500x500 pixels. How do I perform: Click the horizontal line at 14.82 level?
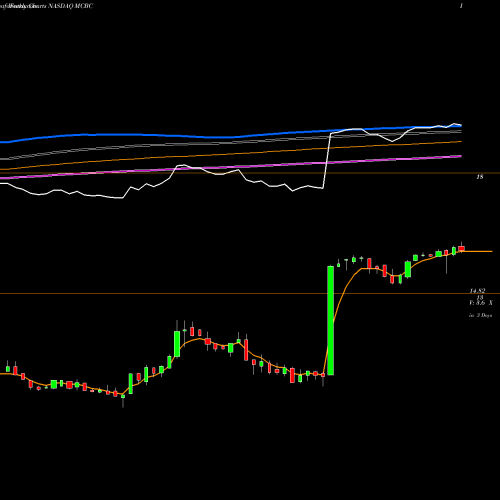(250, 294)
